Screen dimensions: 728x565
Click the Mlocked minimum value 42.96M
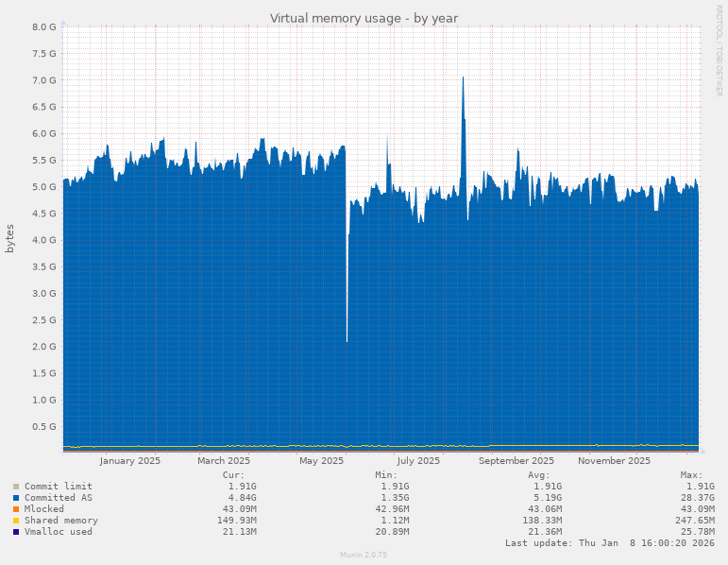392,508
